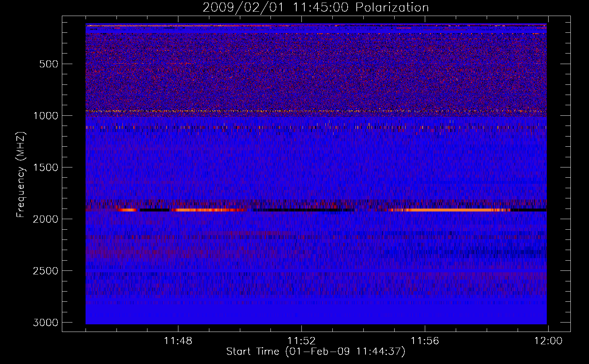The width and height of the screenshot is (589, 364).
Task: Click the 2000 frequency tick label
Action: (46, 219)
